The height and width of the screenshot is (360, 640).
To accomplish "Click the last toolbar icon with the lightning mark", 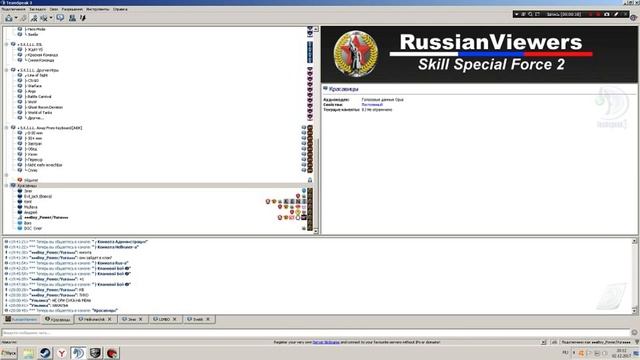I will coord(82,18).
